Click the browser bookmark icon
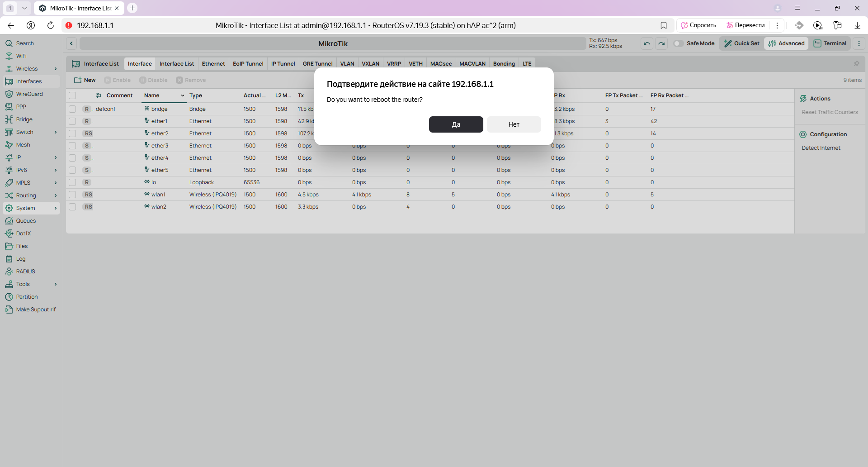 [664, 25]
